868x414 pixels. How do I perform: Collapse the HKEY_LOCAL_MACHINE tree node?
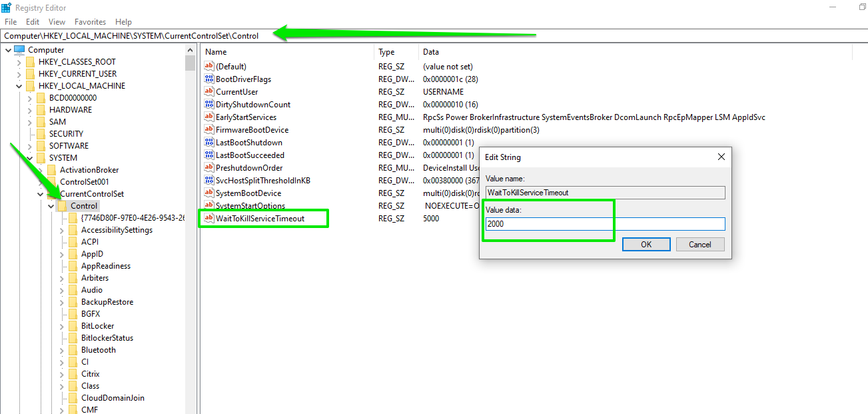click(19, 86)
